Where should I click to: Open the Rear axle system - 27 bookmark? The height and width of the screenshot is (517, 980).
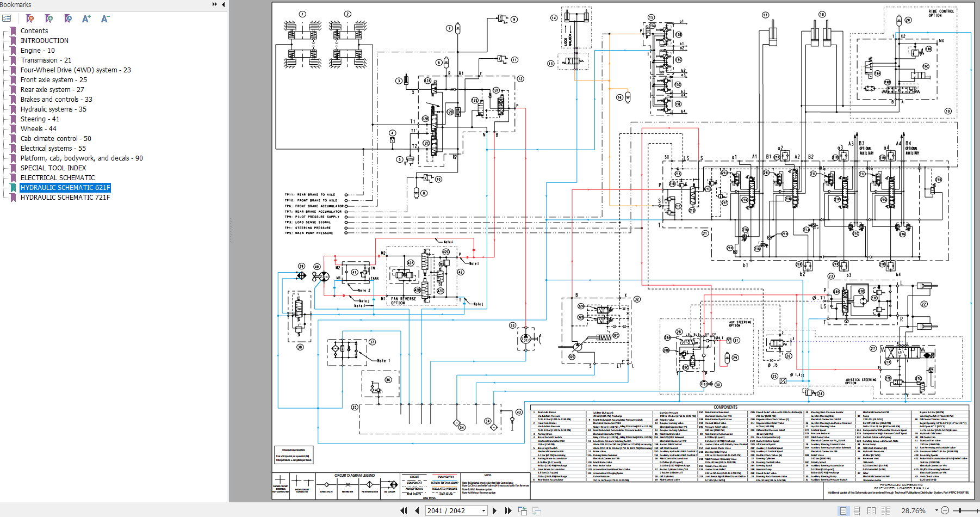pyautogui.click(x=52, y=90)
